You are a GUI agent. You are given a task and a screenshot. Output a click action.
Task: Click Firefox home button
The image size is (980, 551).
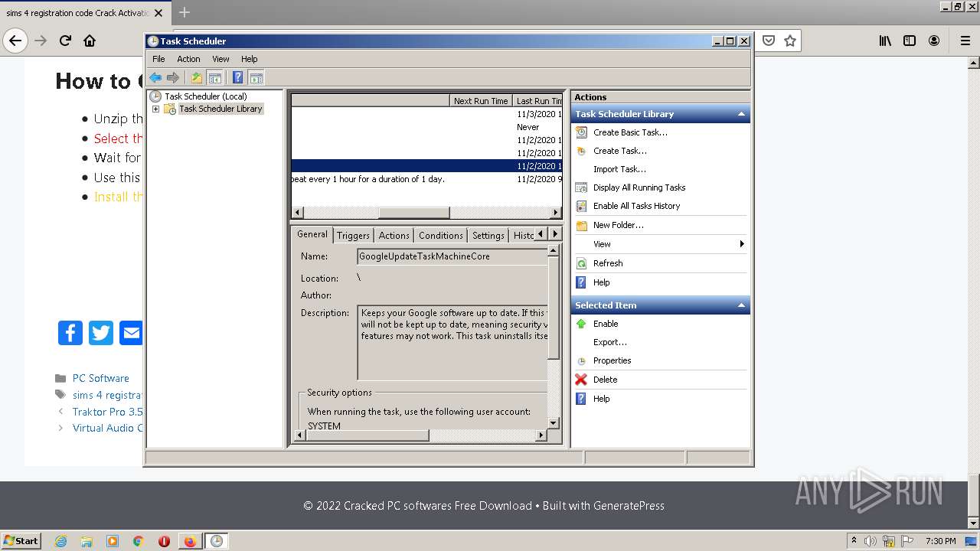[90, 41]
